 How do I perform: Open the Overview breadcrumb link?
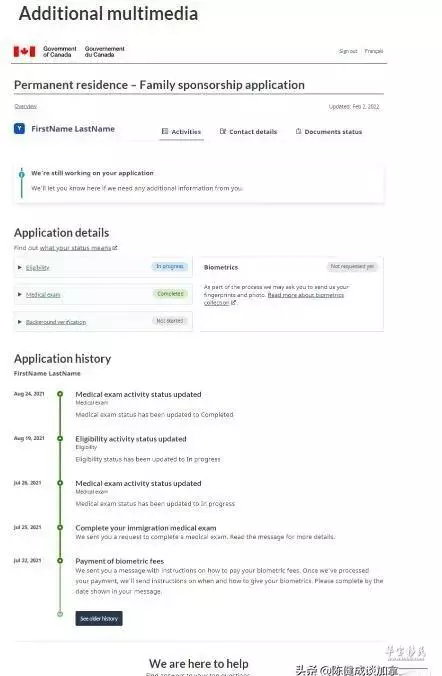[25, 106]
